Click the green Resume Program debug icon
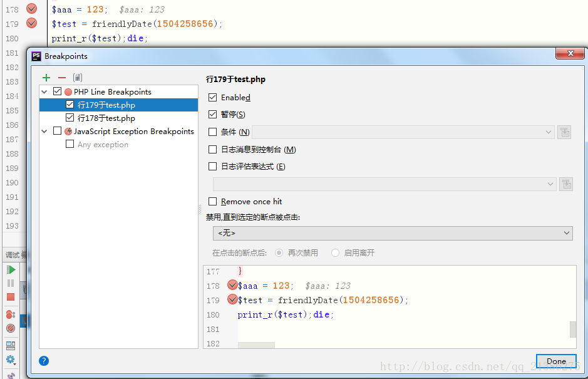The height and width of the screenshot is (379, 588). [11, 270]
